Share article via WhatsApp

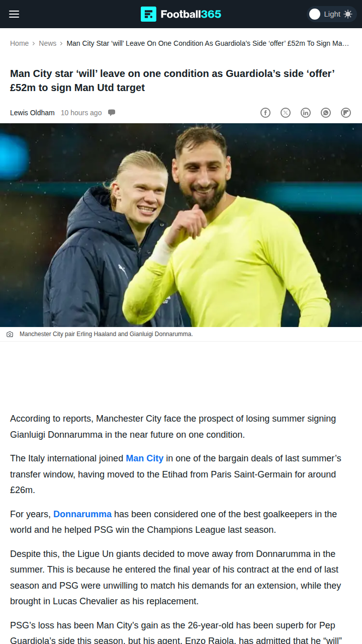click(x=326, y=113)
